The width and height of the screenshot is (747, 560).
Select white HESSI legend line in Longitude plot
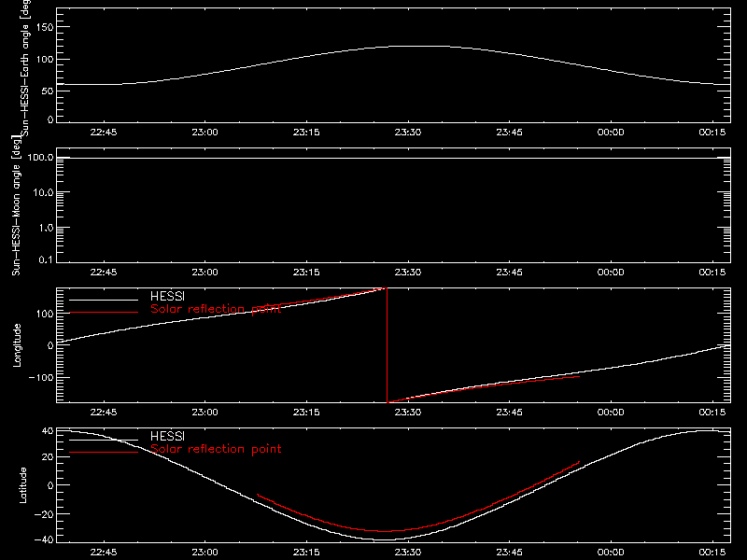(104, 300)
